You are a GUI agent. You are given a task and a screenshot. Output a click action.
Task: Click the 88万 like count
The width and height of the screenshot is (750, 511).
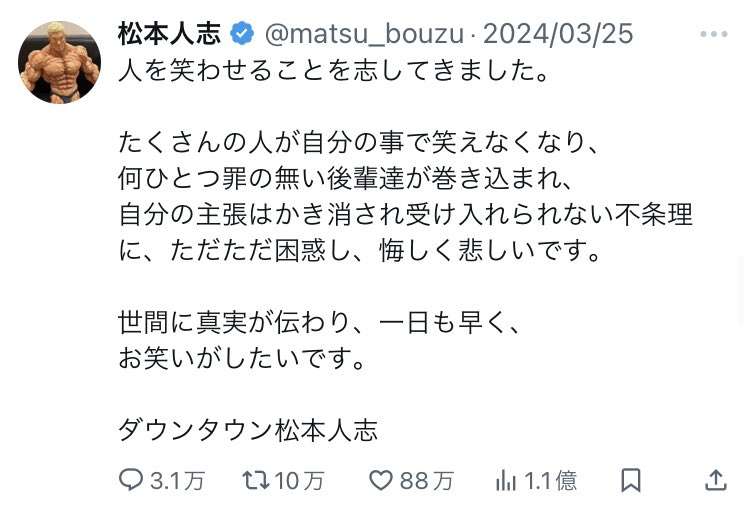click(427, 481)
